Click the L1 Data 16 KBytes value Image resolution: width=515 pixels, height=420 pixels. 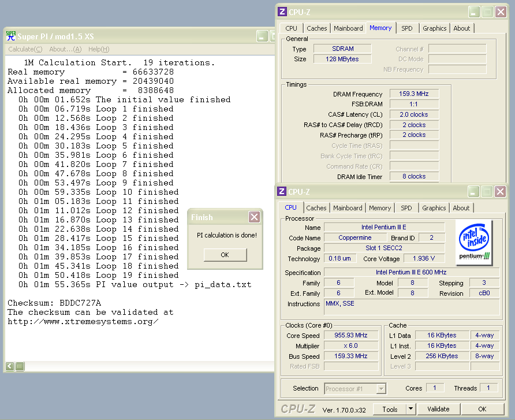tap(442, 335)
